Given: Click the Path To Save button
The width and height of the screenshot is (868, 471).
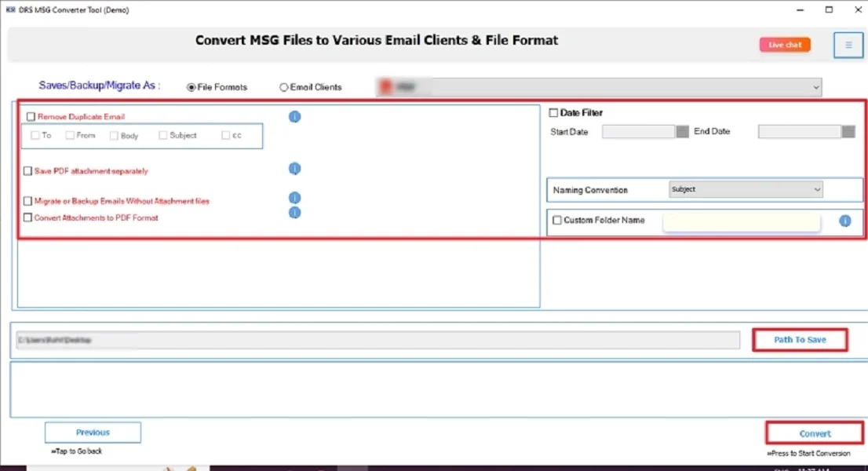Looking at the screenshot, I should point(800,340).
